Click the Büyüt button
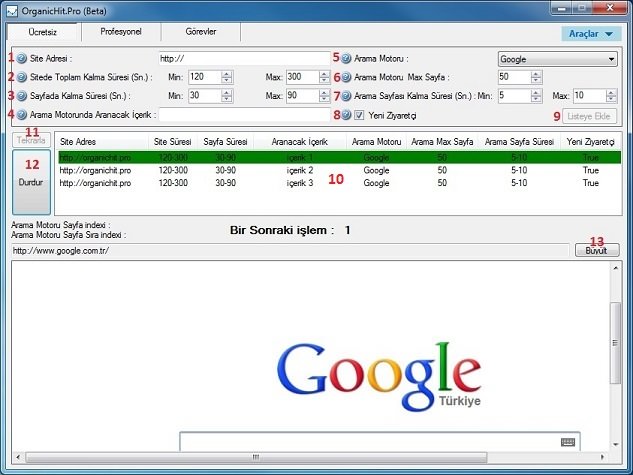This screenshot has height=475, width=633. 597,251
